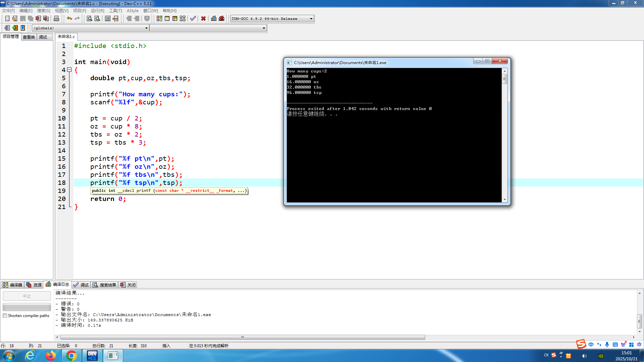
Task: Open the AStyle menu
Action: tap(133, 11)
